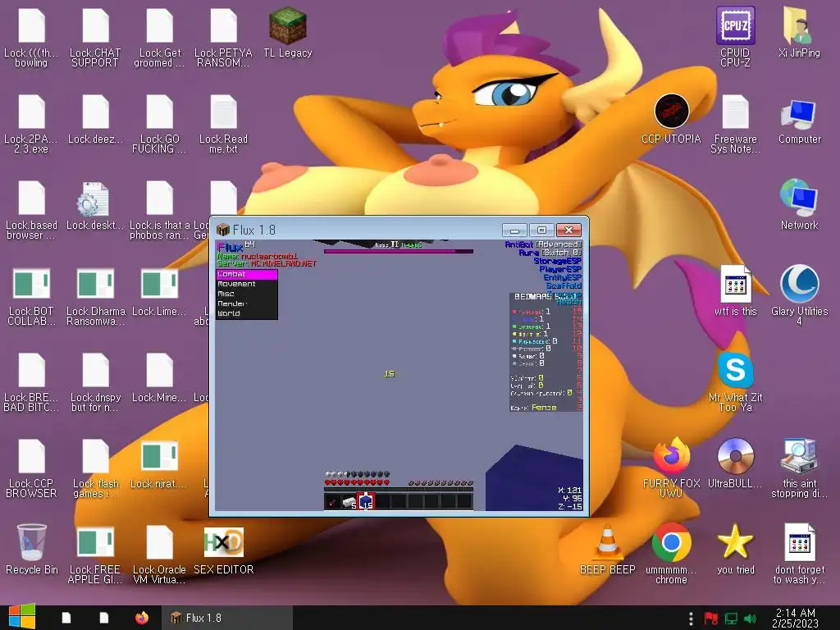Open the Lock.FREE APPLE GI... file icon
This screenshot has height=630, width=840.
point(95,554)
